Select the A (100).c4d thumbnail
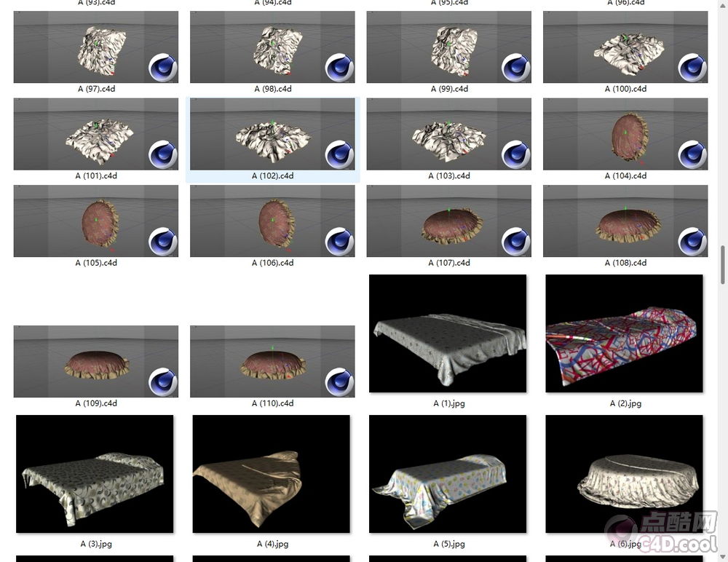 625,47
